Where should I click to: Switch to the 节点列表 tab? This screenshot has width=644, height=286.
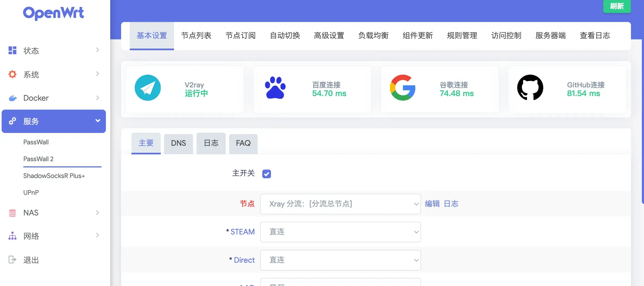point(196,36)
